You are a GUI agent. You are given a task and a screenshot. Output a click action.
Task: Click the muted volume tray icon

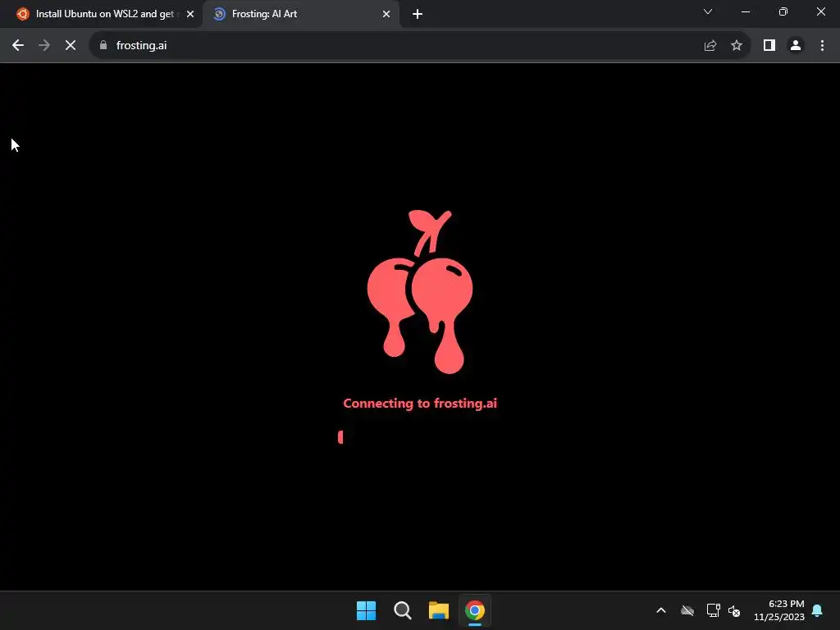734,610
